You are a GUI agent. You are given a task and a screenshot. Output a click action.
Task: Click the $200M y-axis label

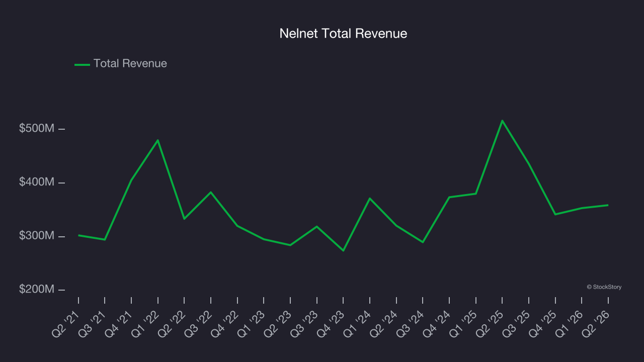point(37,290)
